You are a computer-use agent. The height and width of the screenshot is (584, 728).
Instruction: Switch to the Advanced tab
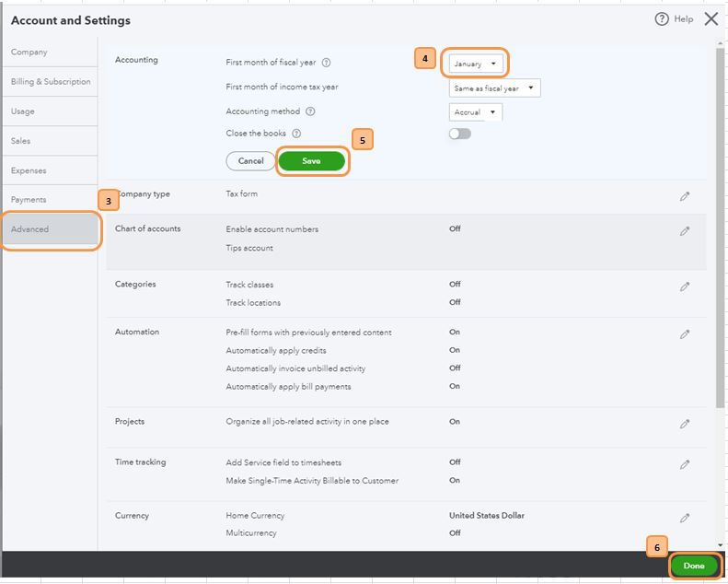pos(50,229)
